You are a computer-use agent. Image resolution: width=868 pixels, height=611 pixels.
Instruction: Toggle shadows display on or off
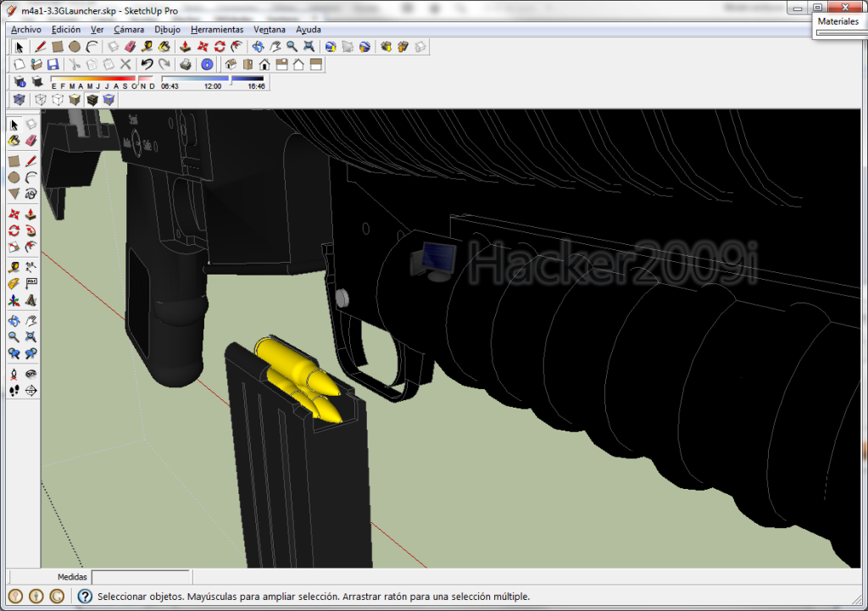coord(37,82)
